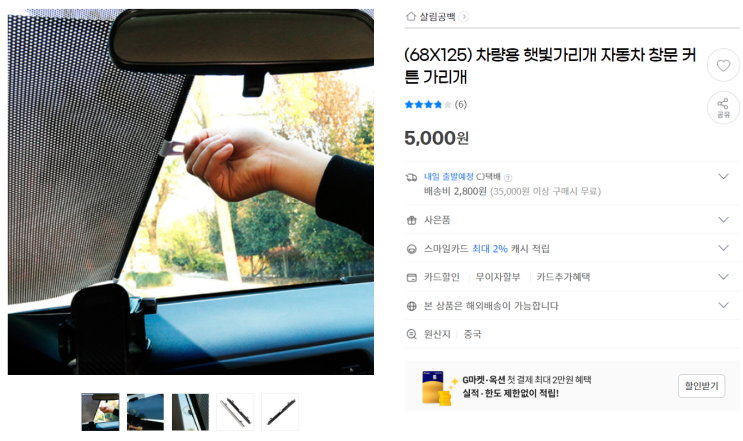The image size is (743, 441).
Task: Click the delivery truck icon
Action: click(x=411, y=178)
